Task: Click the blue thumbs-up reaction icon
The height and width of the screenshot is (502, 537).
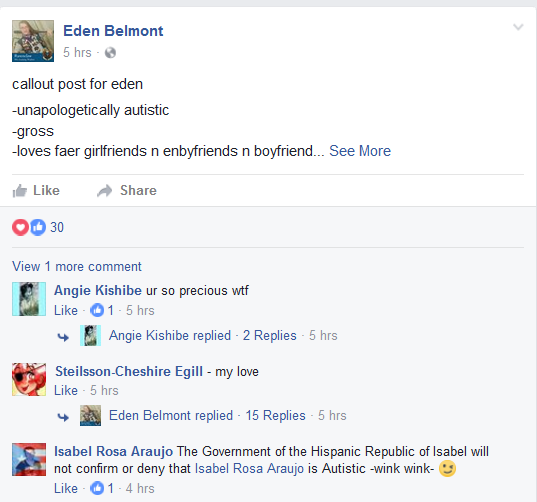Action: [x=38, y=227]
